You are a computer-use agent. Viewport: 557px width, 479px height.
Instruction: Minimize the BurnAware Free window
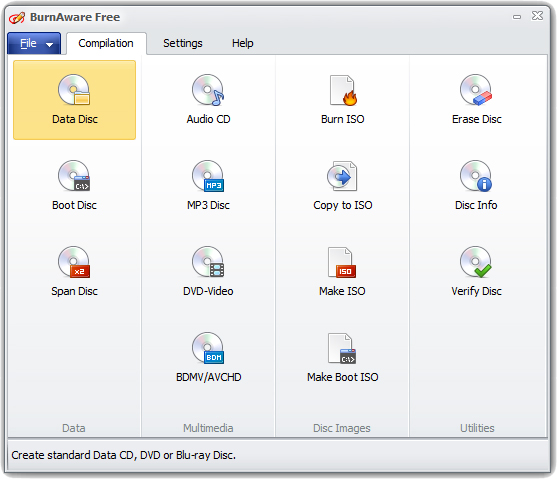coord(517,17)
